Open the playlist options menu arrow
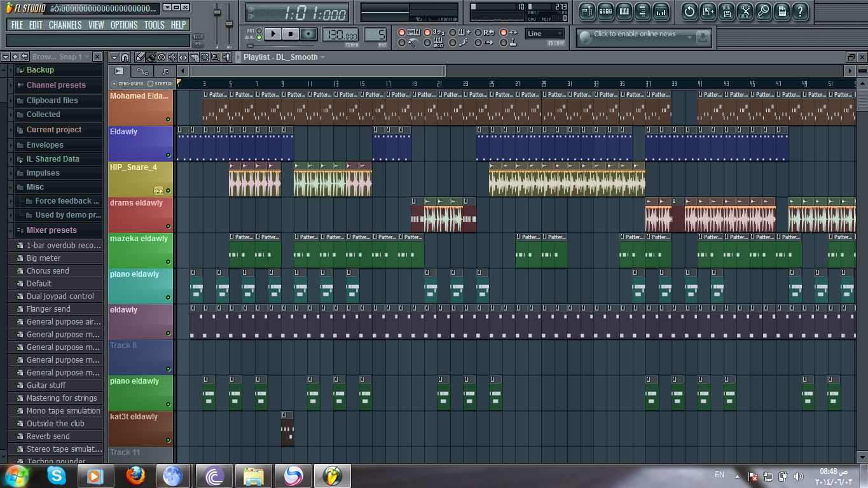Screen dimensions: 868x488 (x=114, y=57)
